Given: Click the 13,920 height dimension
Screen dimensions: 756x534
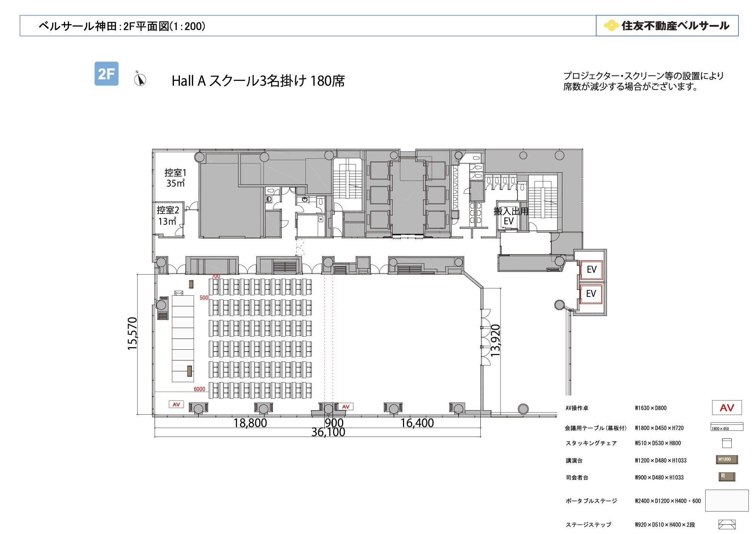Looking at the screenshot, I should (x=495, y=341).
